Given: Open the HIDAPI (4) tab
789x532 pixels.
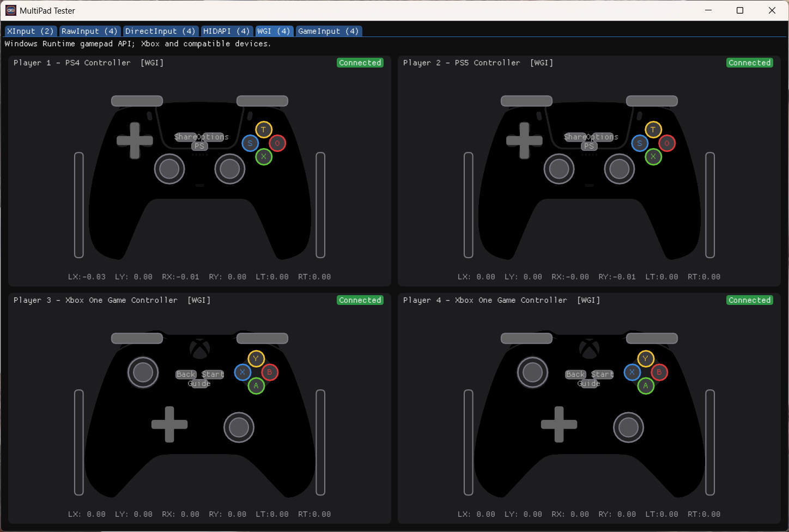Looking at the screenshot, I should 226,31.
